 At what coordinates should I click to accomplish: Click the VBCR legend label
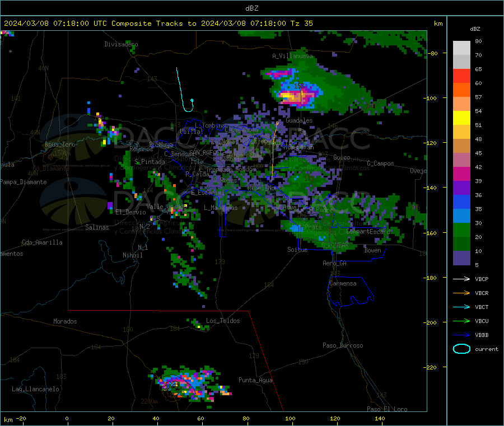point(482,293)
